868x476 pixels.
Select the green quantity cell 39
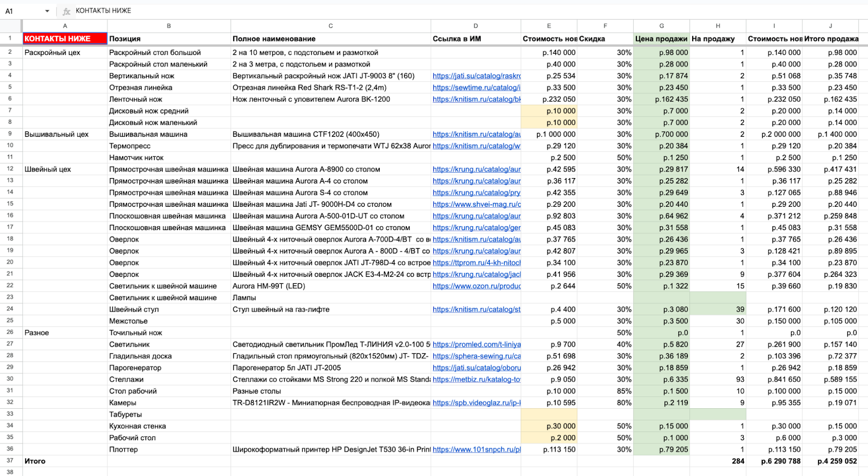pos(718,309)
